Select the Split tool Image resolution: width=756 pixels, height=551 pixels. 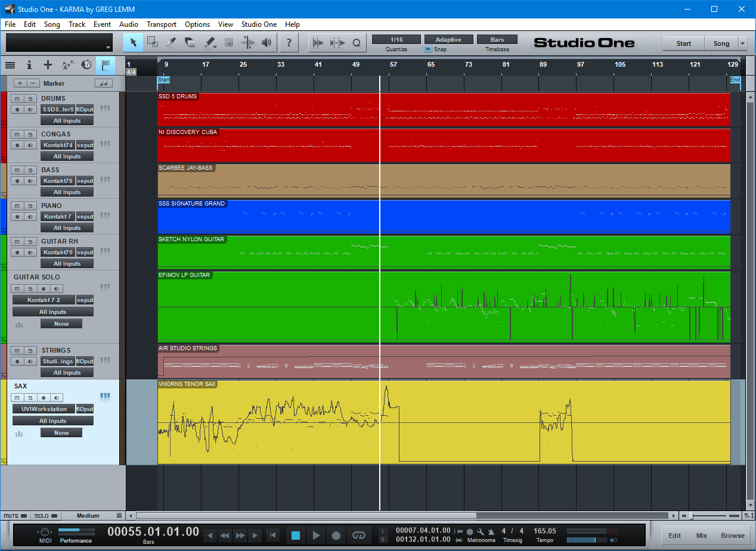point(172,42)
